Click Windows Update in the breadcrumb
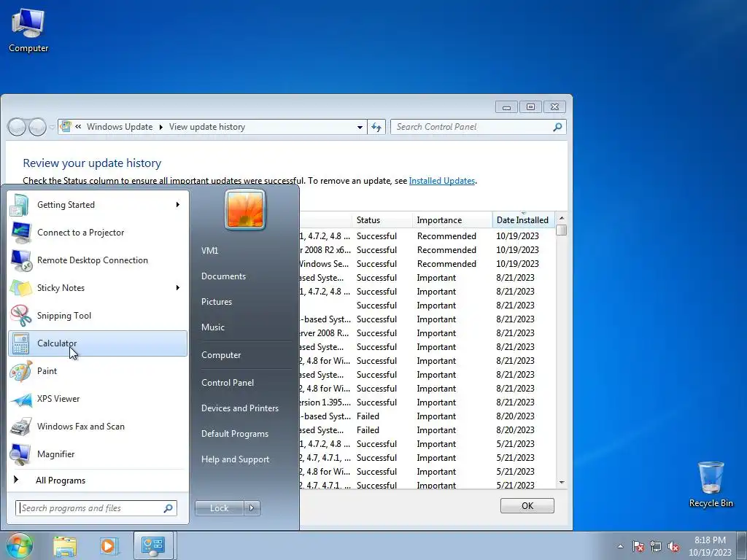Screen dimensions: 747x560 120,127
